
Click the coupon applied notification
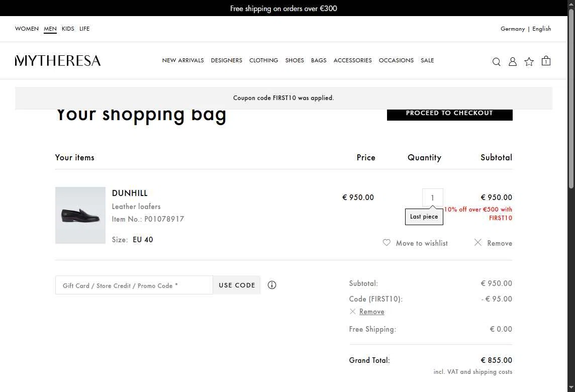click(x=283, y=98)
